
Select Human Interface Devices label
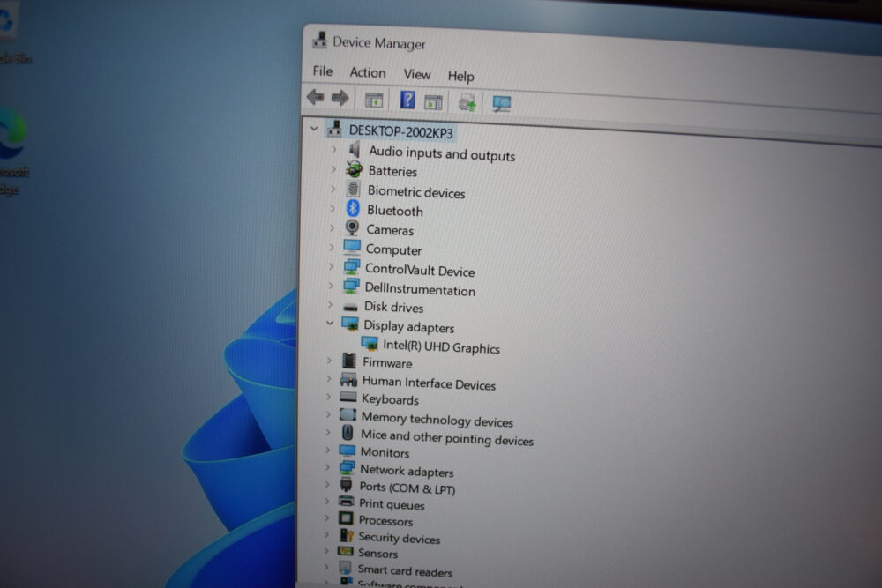click(x=429, y=383)
